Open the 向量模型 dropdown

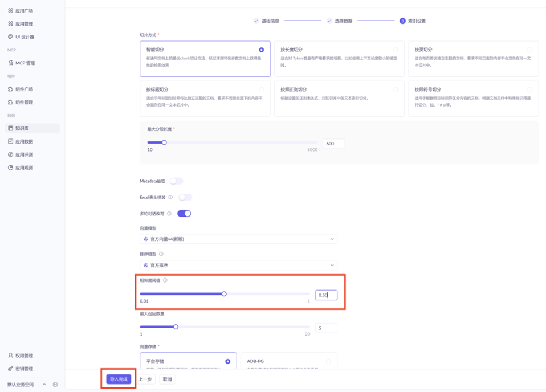click(239, 239)
